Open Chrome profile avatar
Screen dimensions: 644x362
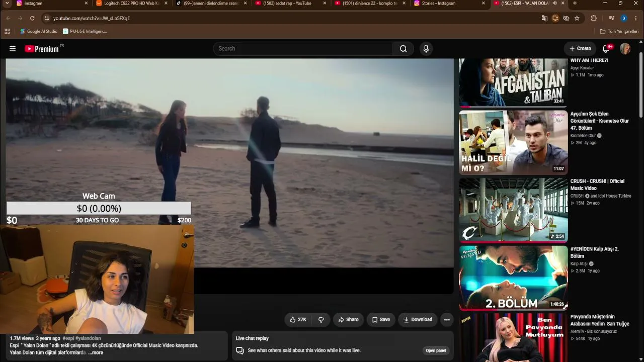coord(624,18)
